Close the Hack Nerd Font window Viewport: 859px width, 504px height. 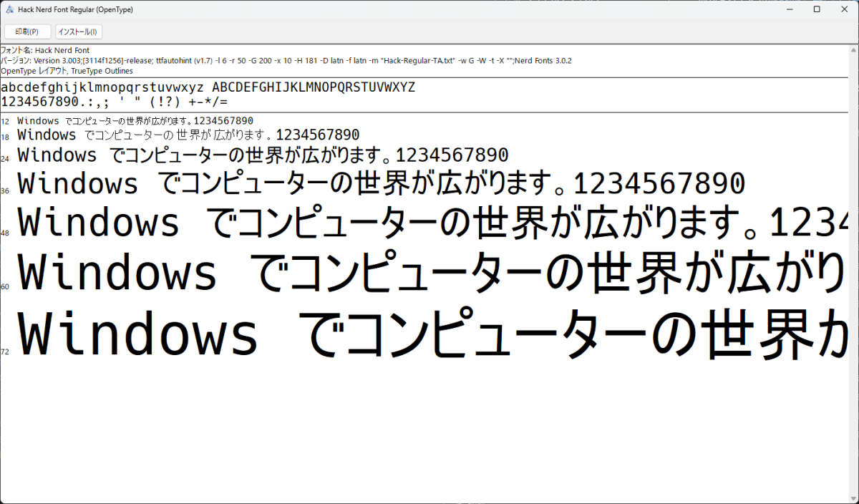[845, 9]
